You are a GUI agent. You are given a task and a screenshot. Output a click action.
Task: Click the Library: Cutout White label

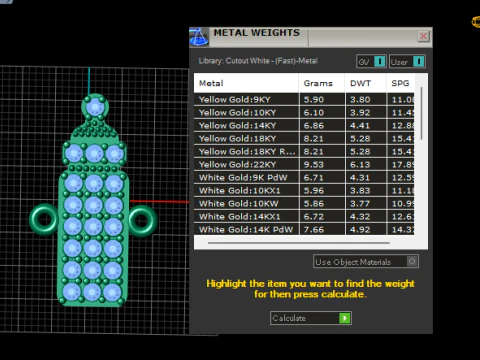[x=258, y=61]
